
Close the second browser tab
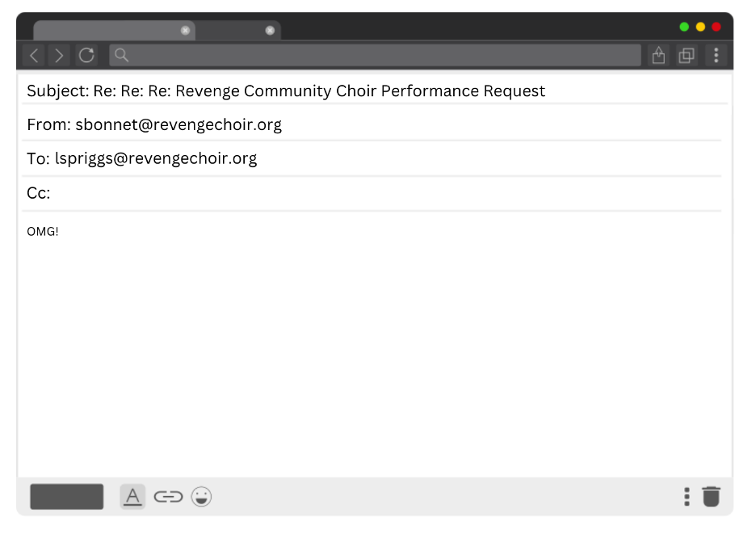tap(270, 31)
